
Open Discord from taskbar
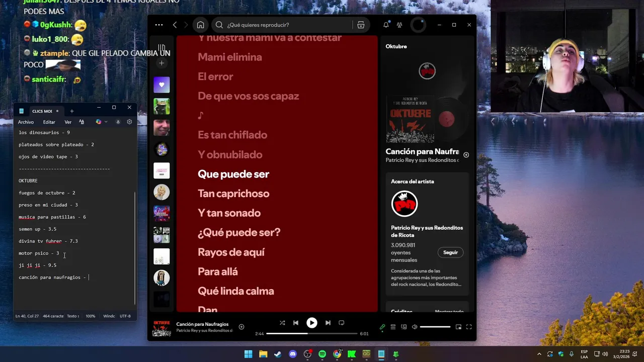(293, 354)
